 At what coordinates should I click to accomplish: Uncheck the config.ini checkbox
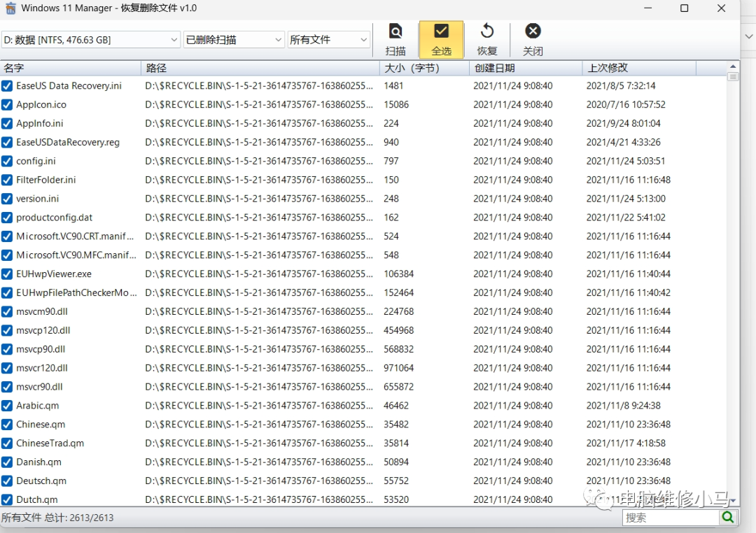pyautogui.click(x=7, y=161)
